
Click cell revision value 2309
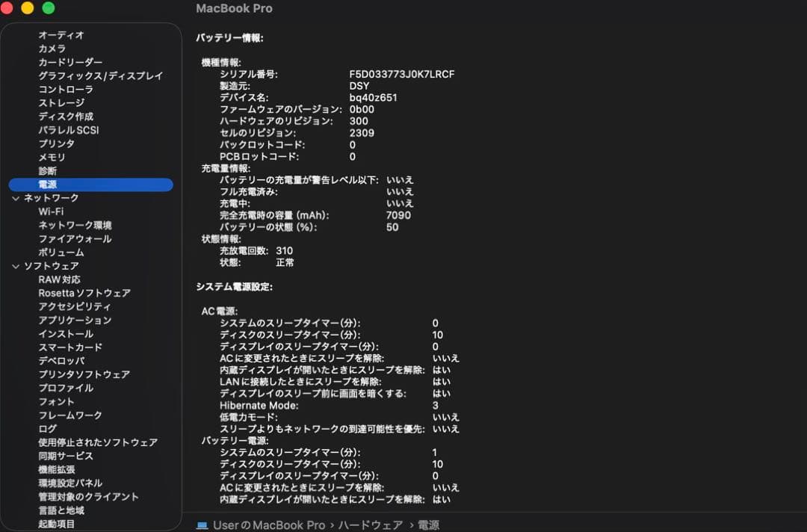362,133
